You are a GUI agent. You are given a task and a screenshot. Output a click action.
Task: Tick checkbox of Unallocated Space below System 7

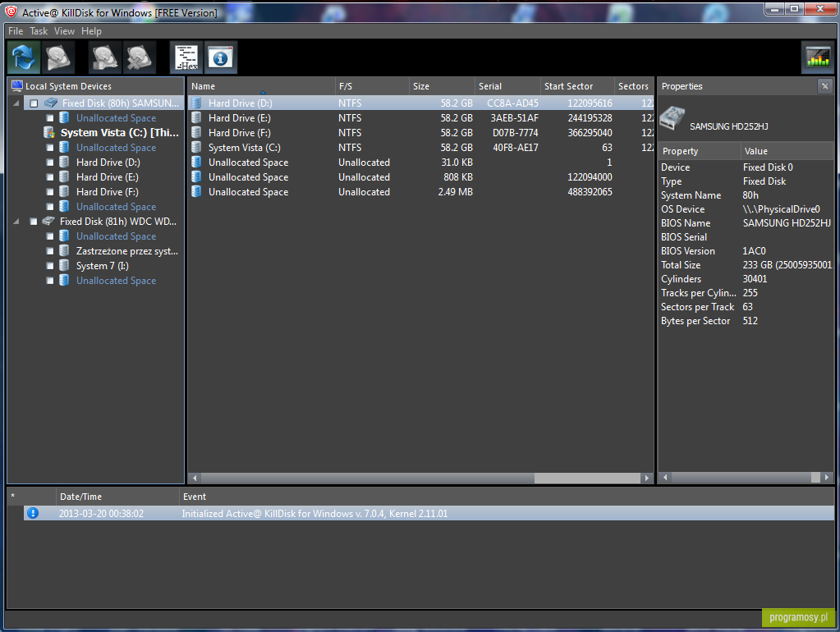click(x=50, y=281)
